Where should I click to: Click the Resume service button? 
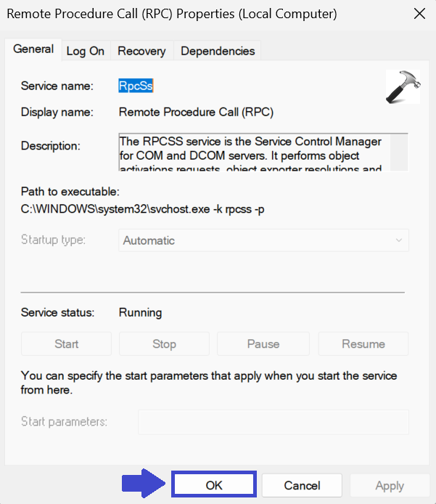tap(363, 344)
